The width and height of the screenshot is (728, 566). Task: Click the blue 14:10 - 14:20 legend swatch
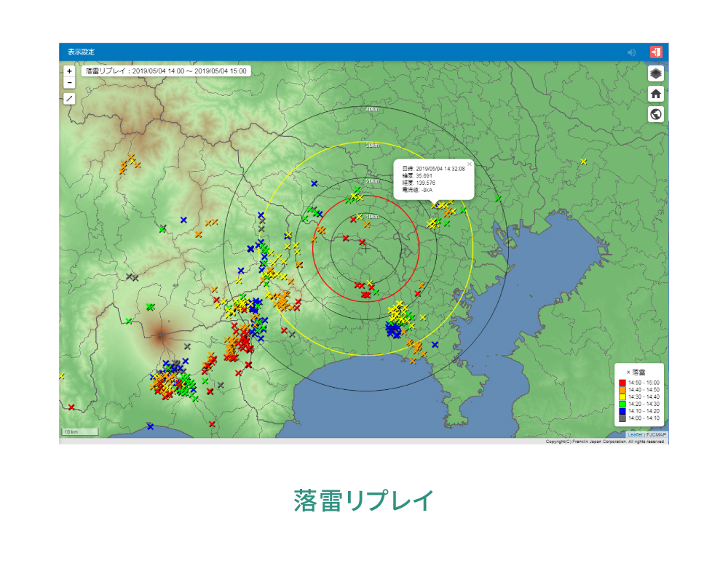tap(622, 411)
